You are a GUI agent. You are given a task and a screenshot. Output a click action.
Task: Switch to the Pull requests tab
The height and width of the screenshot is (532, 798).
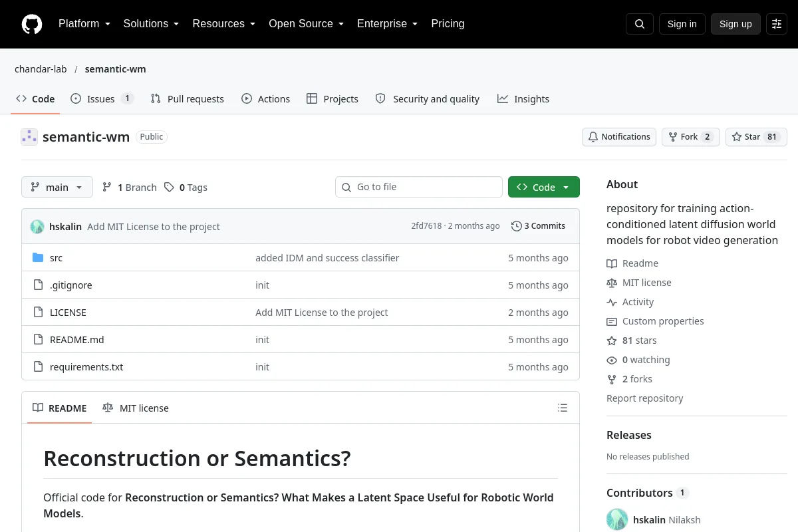pyautogui.click(x=188, y=99)
